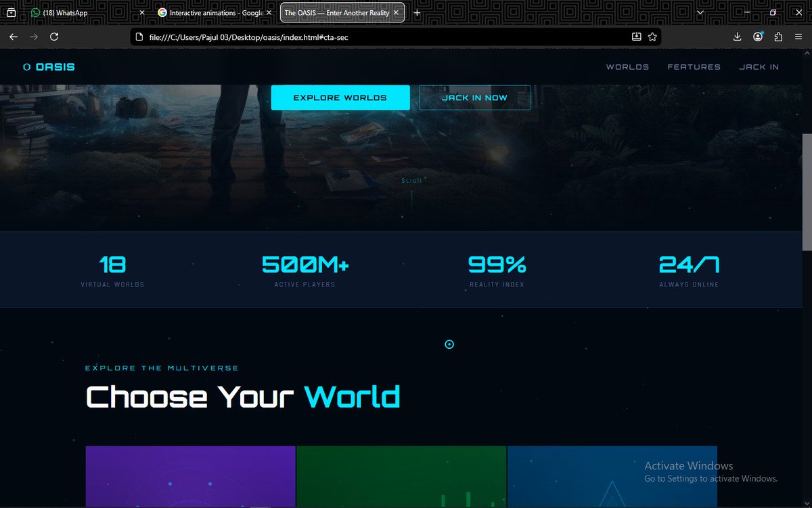This screenshot has width=812, height=508.
Task: Navigate to WORLDS in site nav
Action: click(x=627, y=67)
